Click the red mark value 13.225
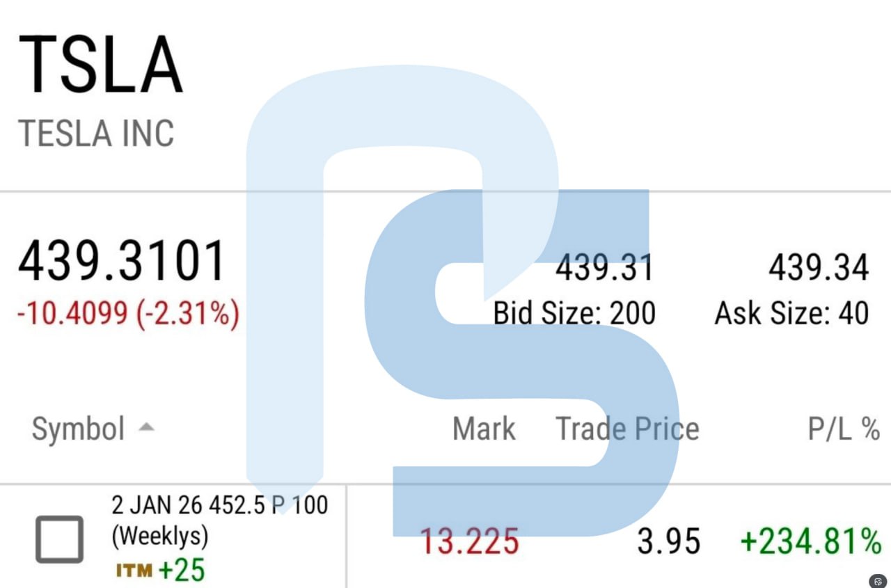Screen dimensions: 891x588 469,541
